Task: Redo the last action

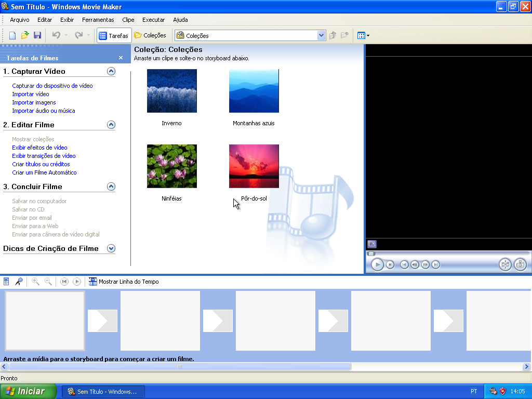Action: pos(79,35)
